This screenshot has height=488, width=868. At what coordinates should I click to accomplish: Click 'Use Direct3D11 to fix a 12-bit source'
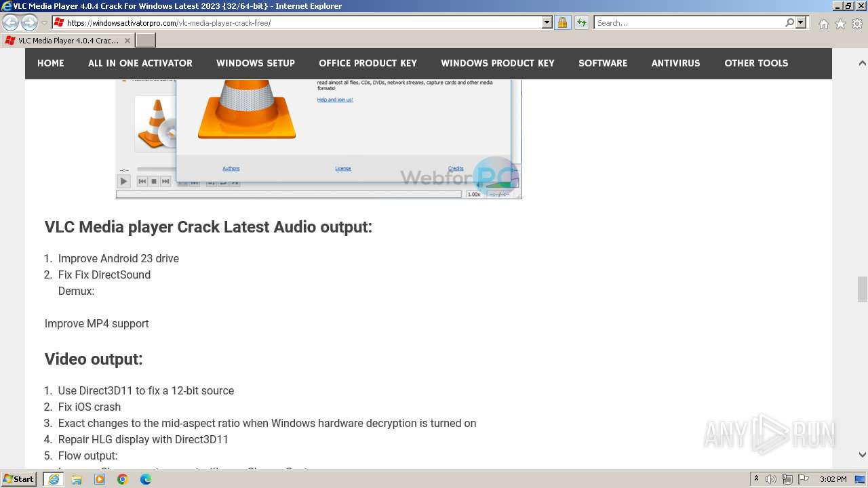click(x=146, y=390)
